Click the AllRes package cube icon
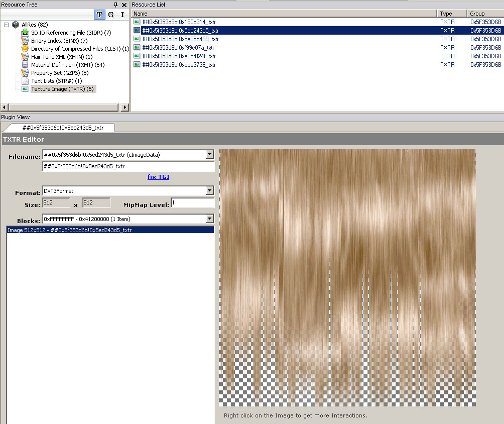Screen dimensions: 504x424 tap(16, 25)
